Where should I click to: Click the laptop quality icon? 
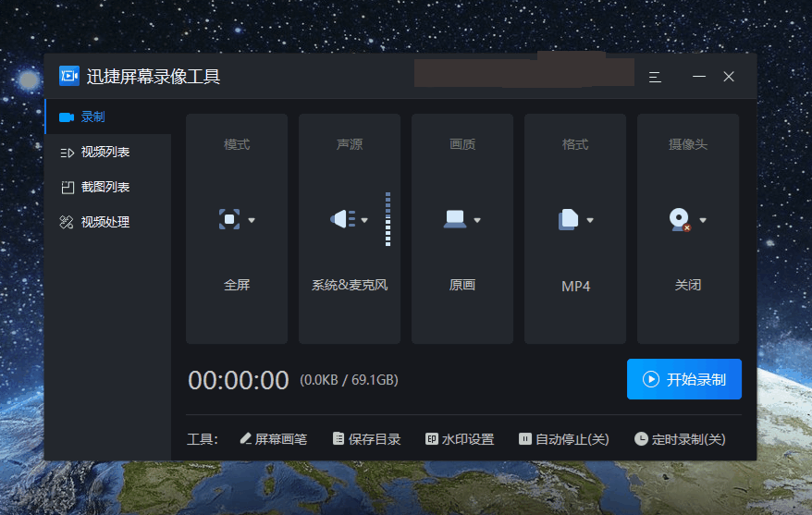pos(455,219)
